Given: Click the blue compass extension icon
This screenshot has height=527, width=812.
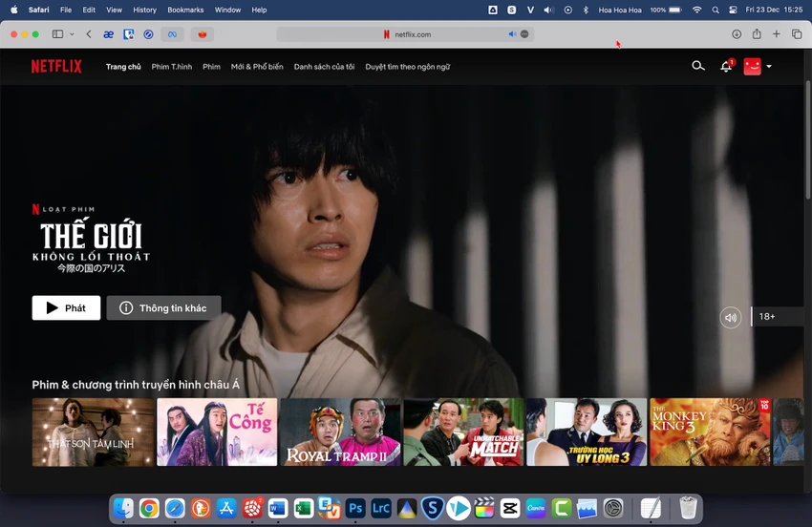Looking at the screenshot, I should [149, 34].
